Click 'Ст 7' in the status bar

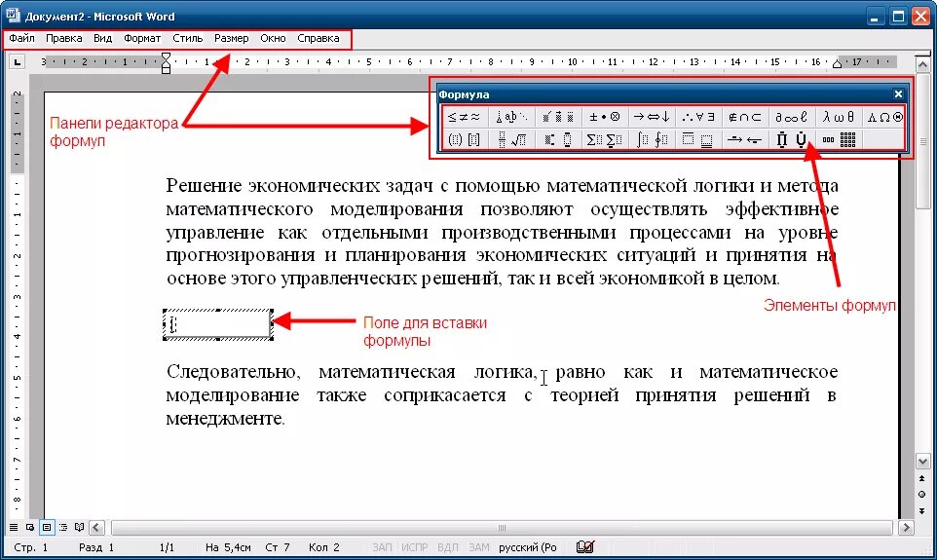coord(278,547)
